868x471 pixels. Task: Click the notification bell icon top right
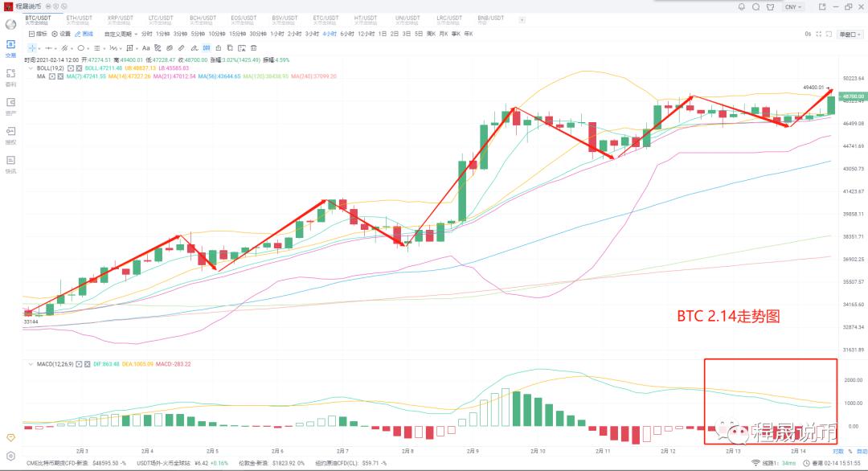[x=741, y=7]
